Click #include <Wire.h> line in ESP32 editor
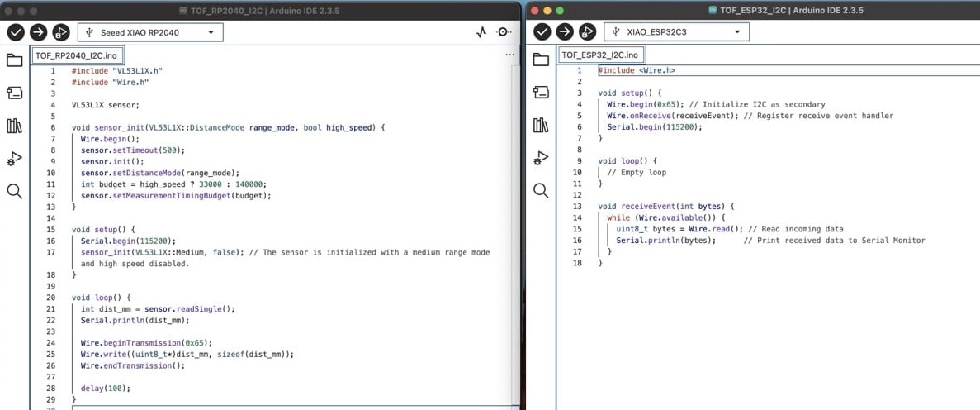Viewport: 980px width, 410px height. 637,71
